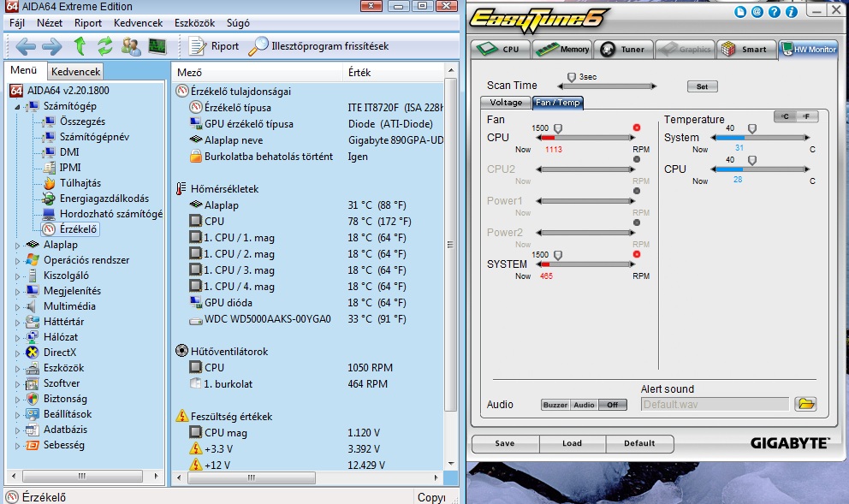The height and width of the screenshot is (504, 849).
Task: Click the CPU temperature threshold slider handle
Action: click(752, 160)
